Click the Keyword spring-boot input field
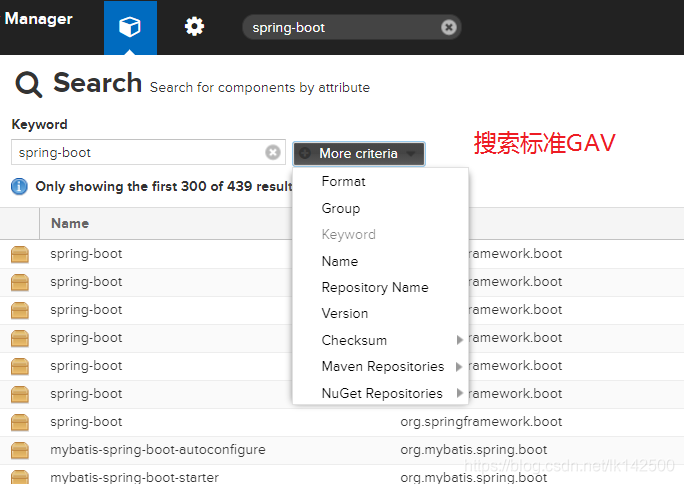This screenshot has width=684, height=484. [x=148, y=153]
